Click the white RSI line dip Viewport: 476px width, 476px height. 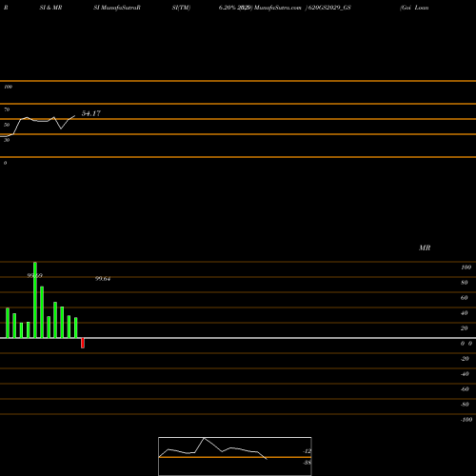coord(61,129)
